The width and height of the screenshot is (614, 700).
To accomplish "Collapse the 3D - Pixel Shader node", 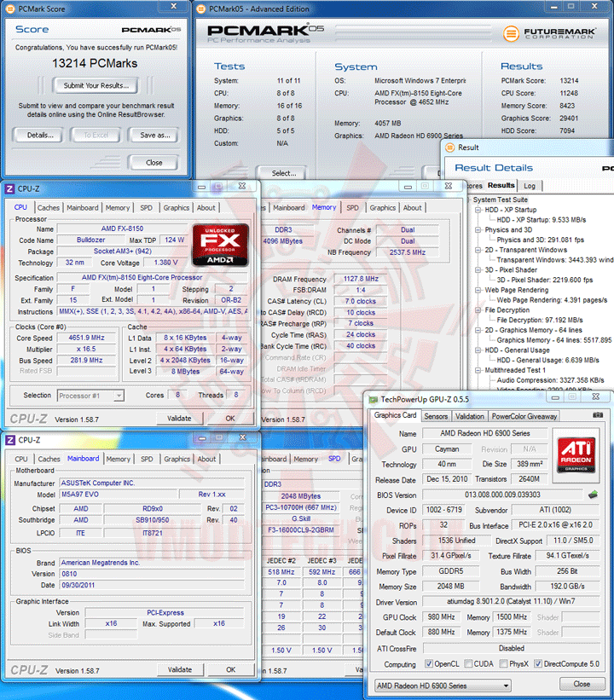I will click(x=478, y=270).
